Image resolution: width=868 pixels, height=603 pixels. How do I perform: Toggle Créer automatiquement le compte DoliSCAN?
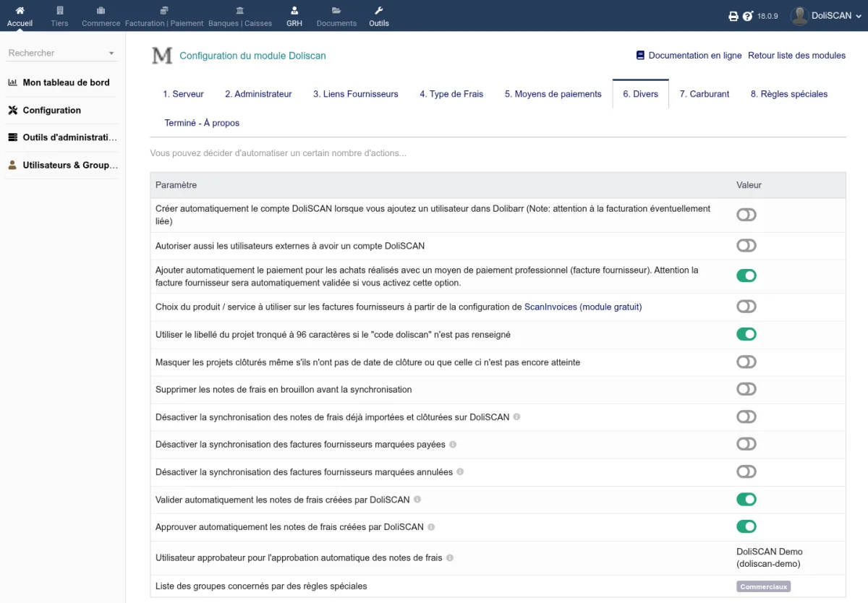coord(746,215)
